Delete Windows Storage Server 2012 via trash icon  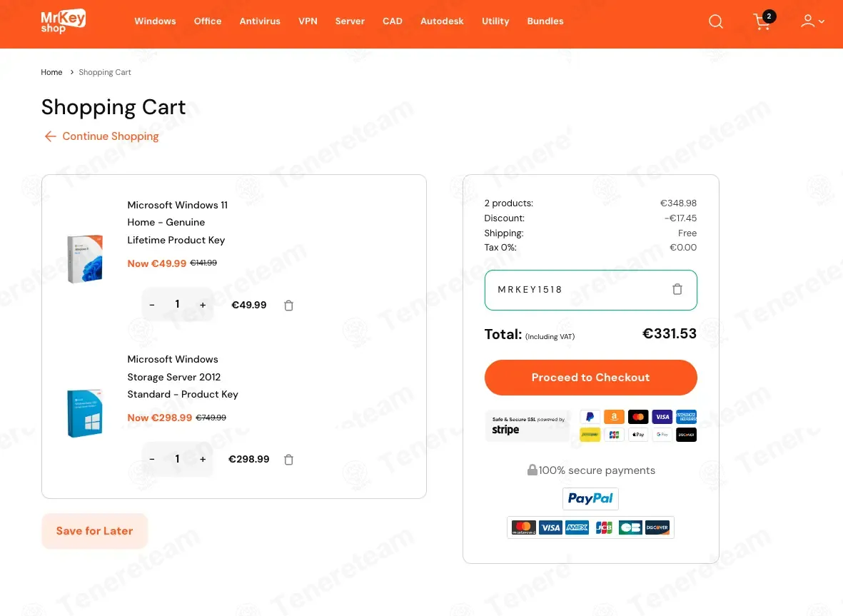288,460
